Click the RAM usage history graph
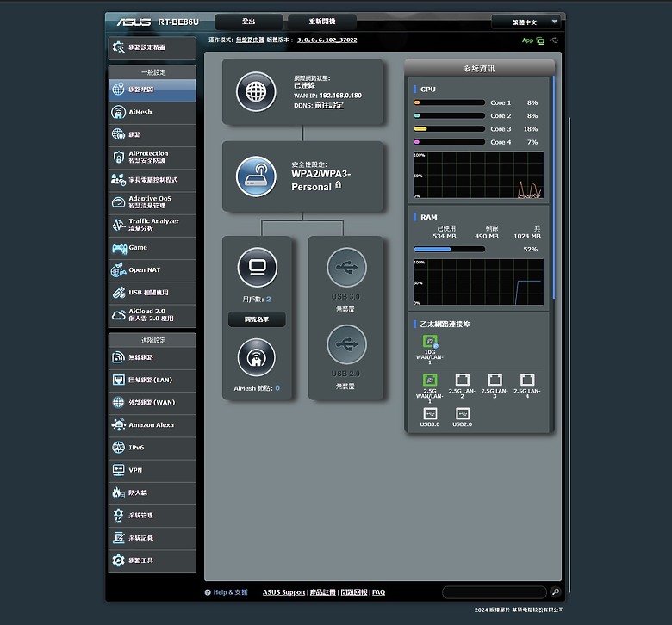Image resolution: width=672 pixels, height=625 pixels. click(478, 282)
